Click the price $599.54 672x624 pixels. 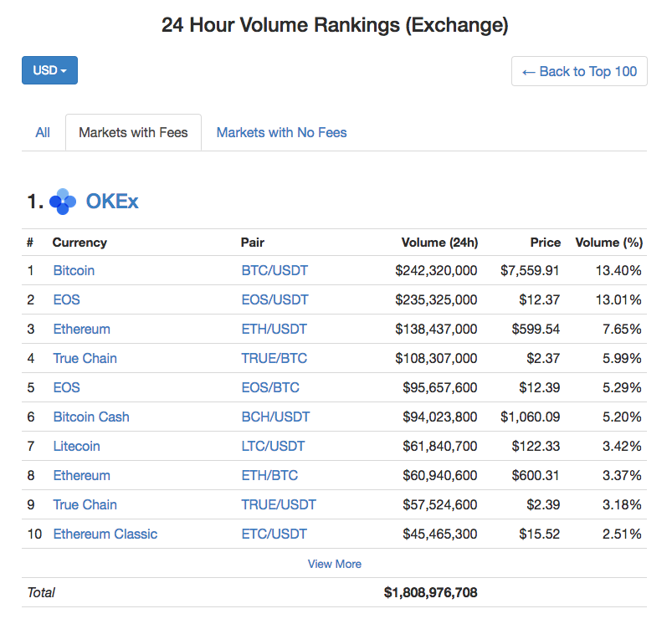536,329
